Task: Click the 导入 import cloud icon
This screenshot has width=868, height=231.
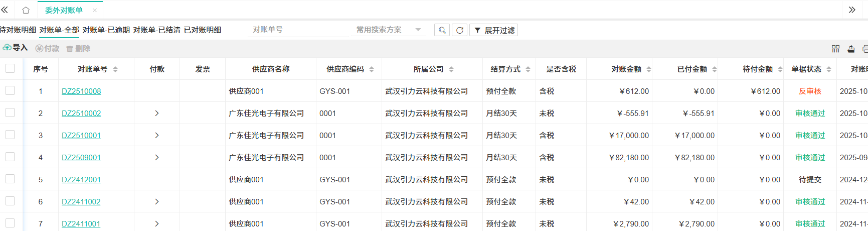Action: pyautogui.click(x=8, y=48)
